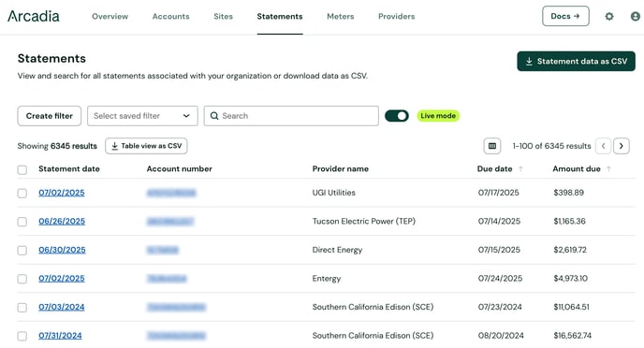The image size is (644, 348).
Task: Open the user profile icon
Action: click(636, 17)
